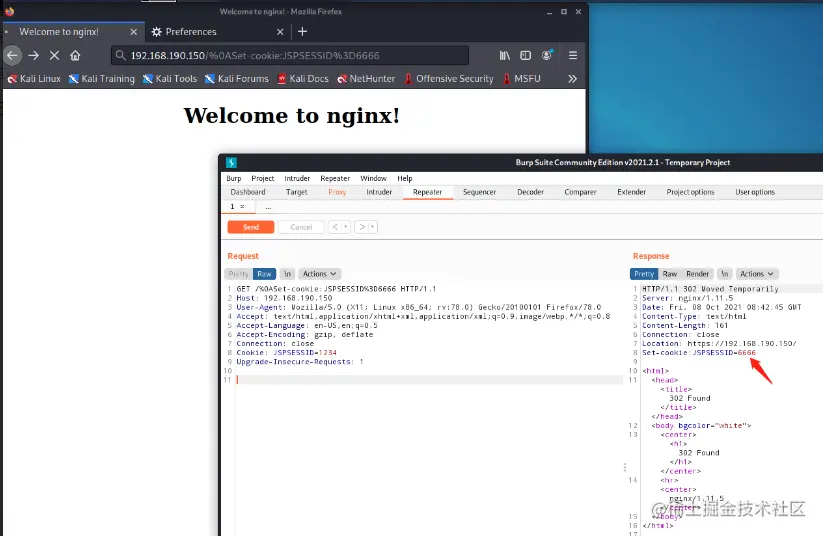Open the Burp menu
This screenshot has height=536, width=823.
click(x=234, y=178)
